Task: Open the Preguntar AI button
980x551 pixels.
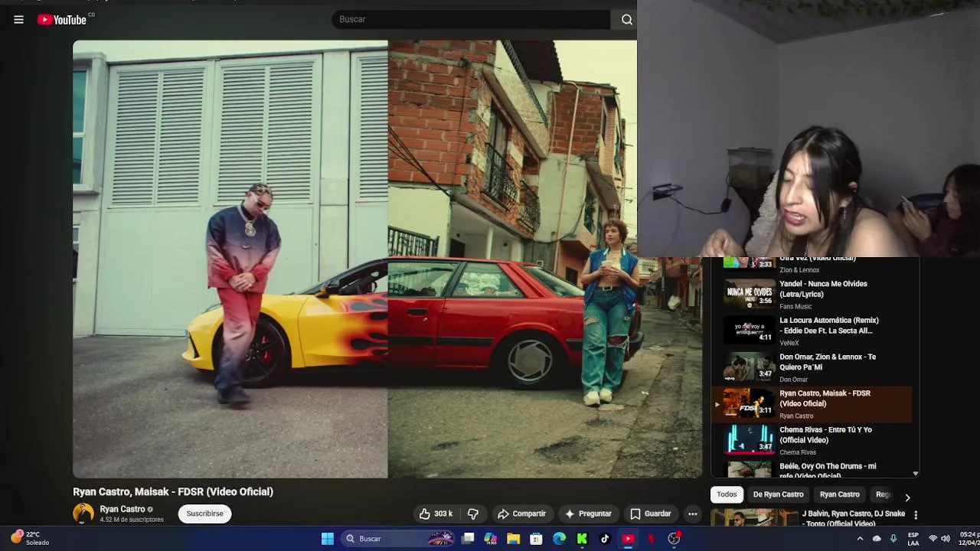Action: 588,514
